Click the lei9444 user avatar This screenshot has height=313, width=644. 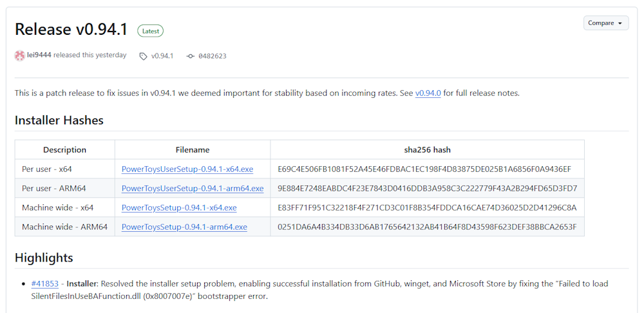[20, 55]
